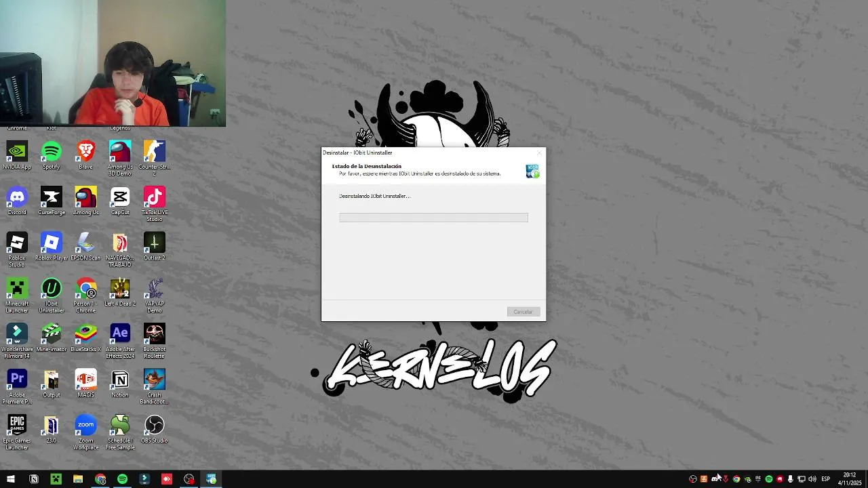Viewport: 868px width, 488px height.
Task: Select the red Among Us desktop icon
Action: click(x=85, y=201)
